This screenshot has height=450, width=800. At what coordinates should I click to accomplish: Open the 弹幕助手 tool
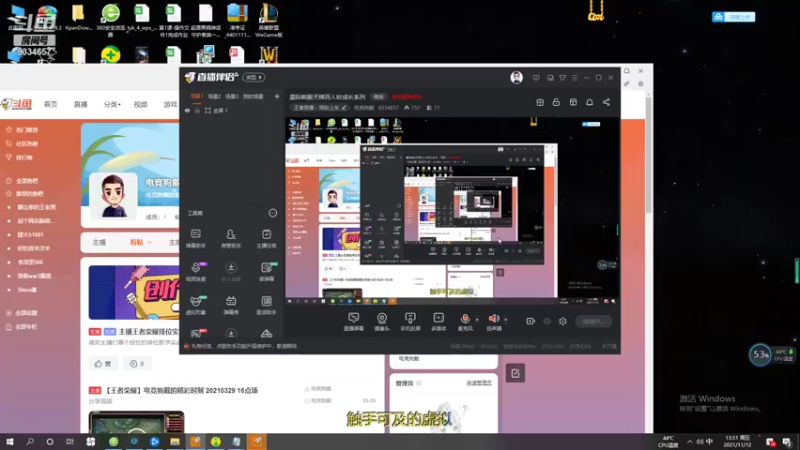[196, 238]
